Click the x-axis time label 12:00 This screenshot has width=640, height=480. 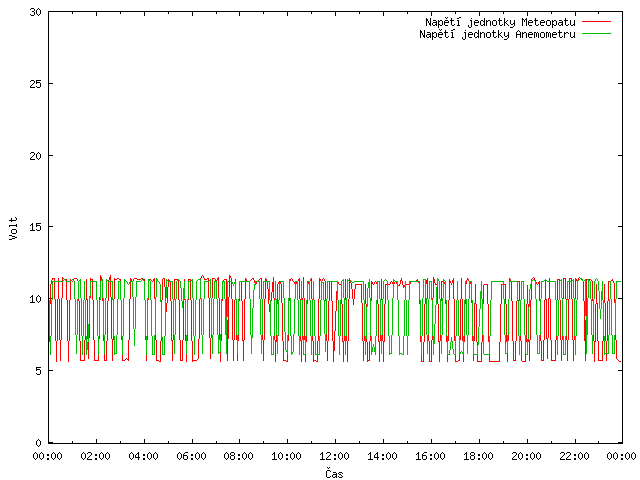tap(334, 456)
